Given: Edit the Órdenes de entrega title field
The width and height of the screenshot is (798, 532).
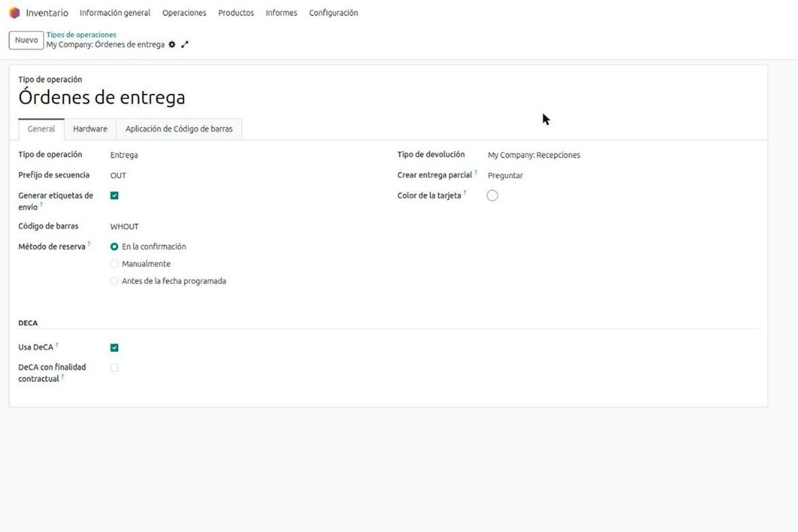Looking at the screenshot, I should pyautogui.click(x=102, y=97).
